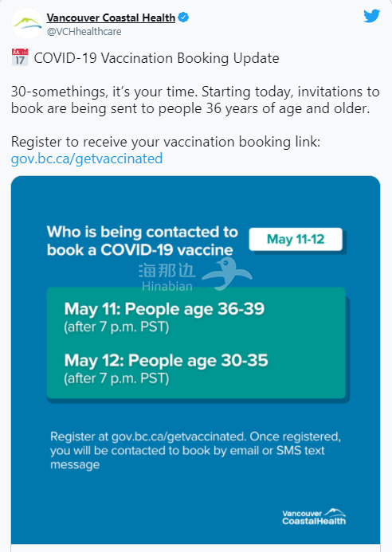Click the May 11: People age 36-39 line
The width and height of the screenshot is (392, 552).
click(x=164, y=309)
